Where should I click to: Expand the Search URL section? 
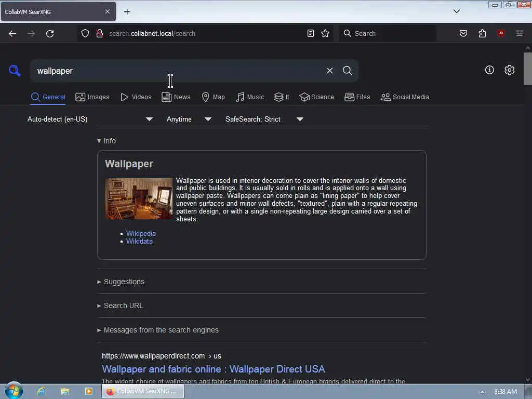click(x=121, y=305)
